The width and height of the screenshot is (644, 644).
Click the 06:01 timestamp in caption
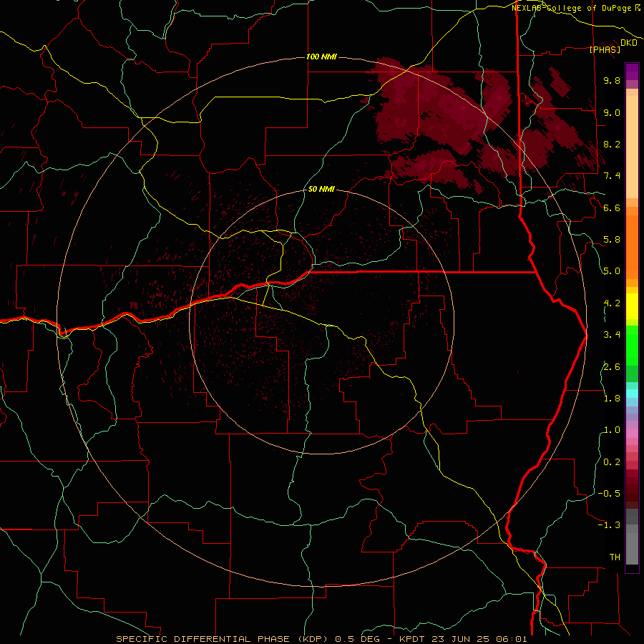(512, 639)
